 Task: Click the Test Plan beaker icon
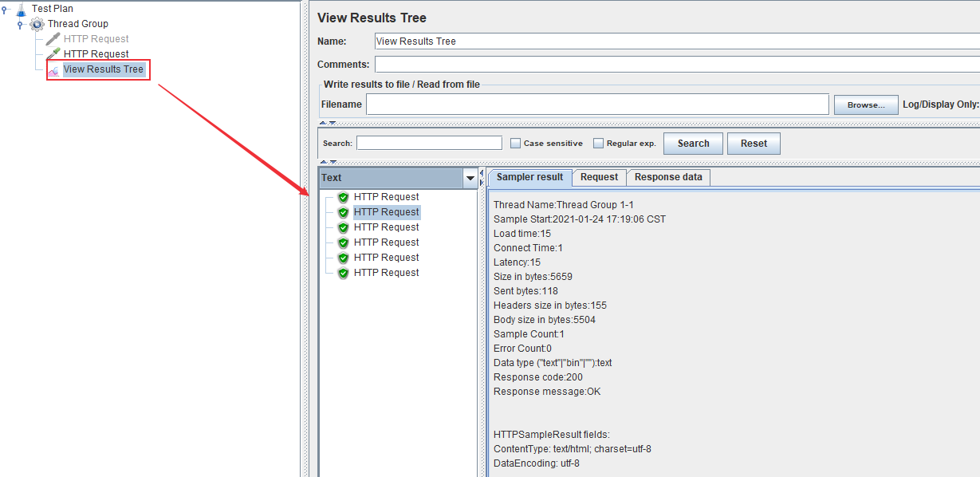point(21,9)
